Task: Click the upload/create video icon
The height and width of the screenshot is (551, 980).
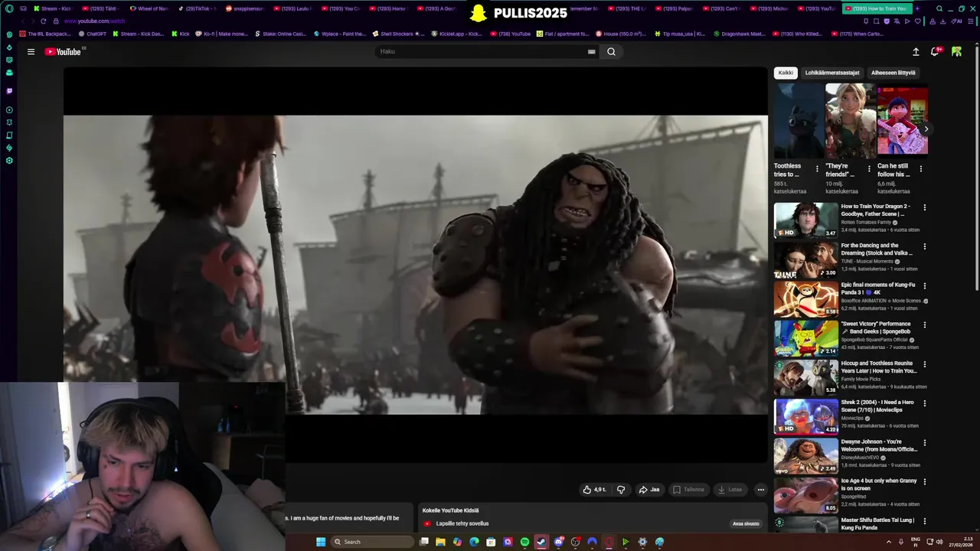Action: coord(916,52)
